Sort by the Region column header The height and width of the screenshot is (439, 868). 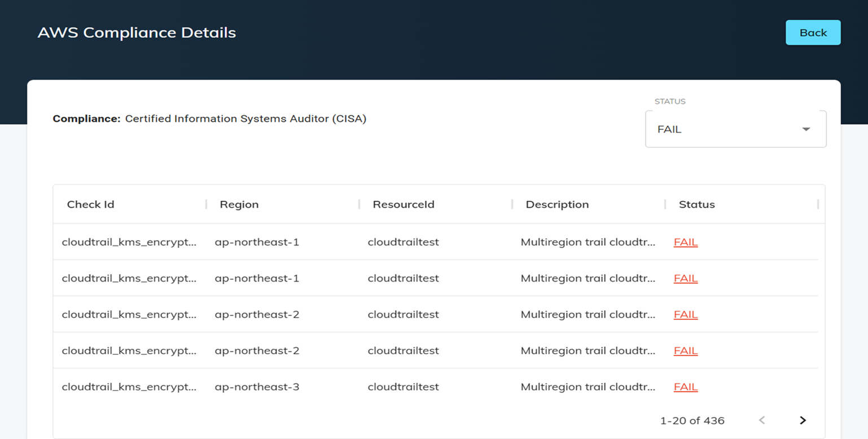[239, 204]
